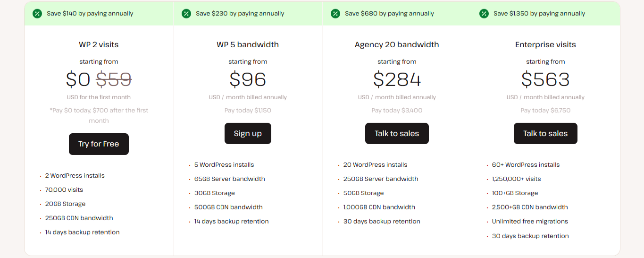
Task: Click the Enterprise visits plan heading
Action: 545,45
